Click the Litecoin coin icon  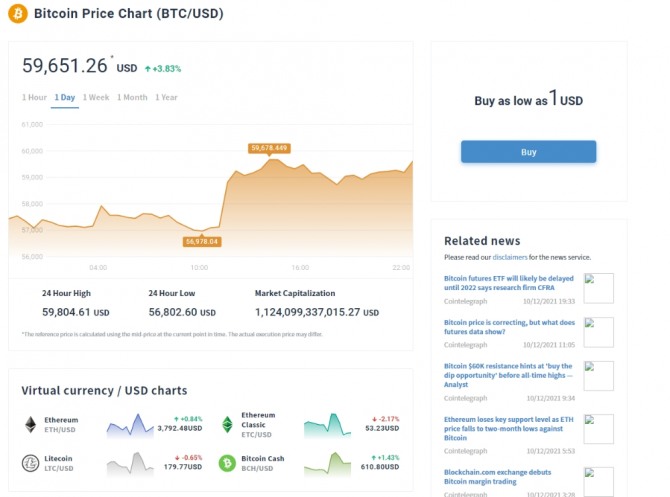[31, 463]
